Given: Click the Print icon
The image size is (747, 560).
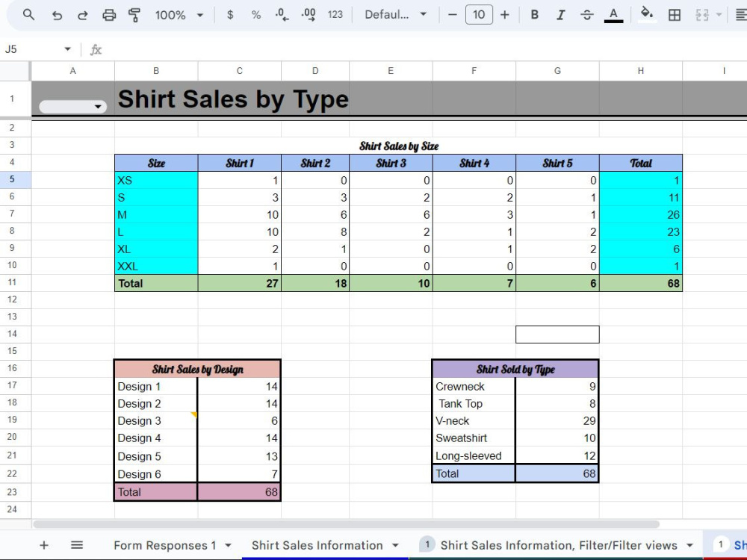Looking at the screenshot, I should (x=109, y=15).
